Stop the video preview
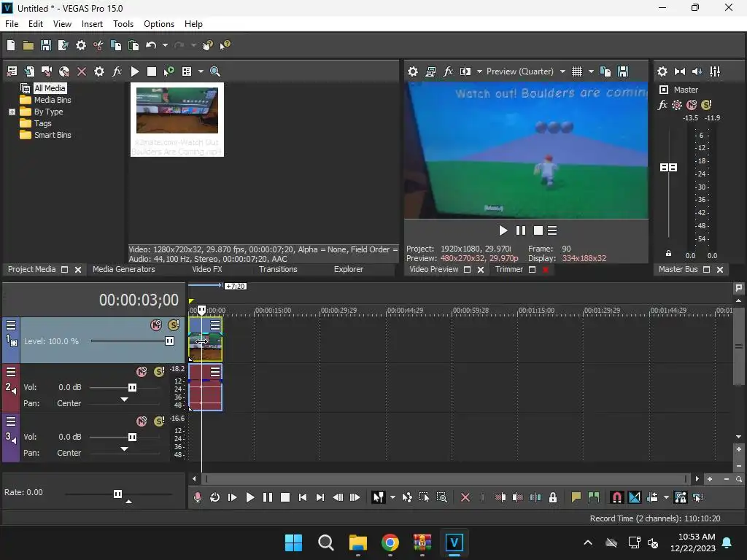The height and width of the screenshot is (560, 747). point(538,231)
